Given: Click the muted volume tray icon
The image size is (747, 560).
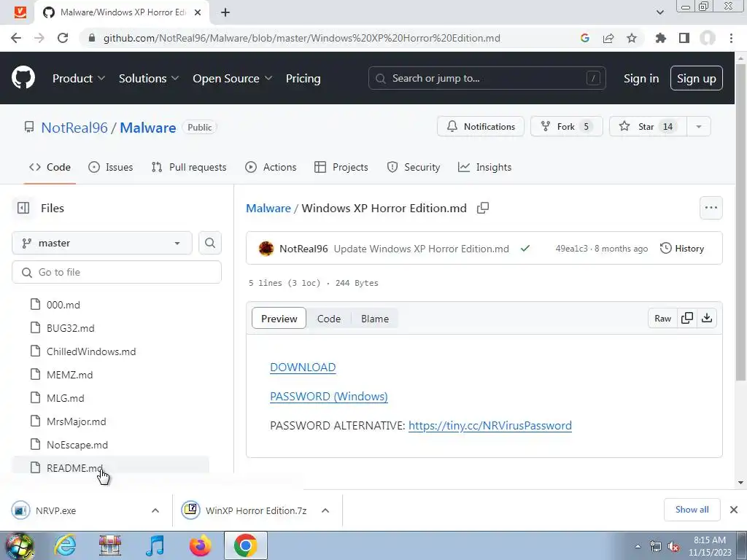Looking at the screenshot, I should [x=673, y=546].
